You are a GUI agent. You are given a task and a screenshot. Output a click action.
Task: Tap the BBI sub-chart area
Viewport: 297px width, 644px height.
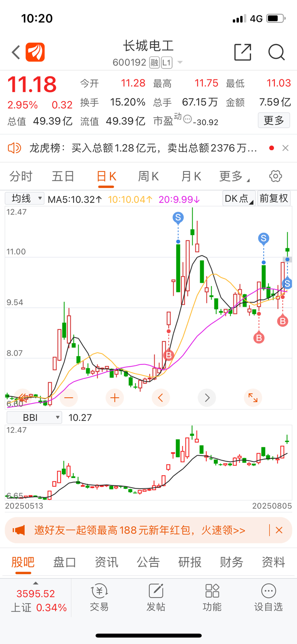coord(148,462)
